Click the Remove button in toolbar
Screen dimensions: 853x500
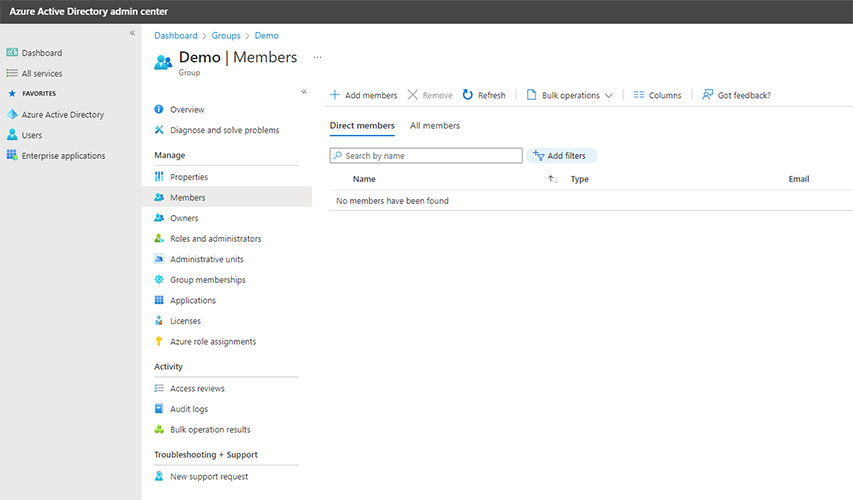tap(430, 95)
